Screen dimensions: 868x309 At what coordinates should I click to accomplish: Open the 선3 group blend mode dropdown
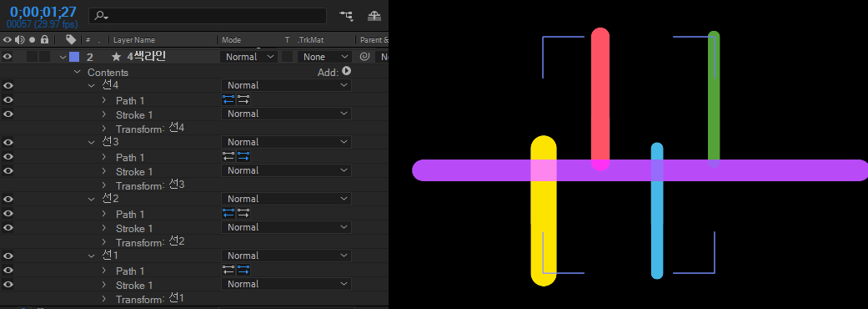[286, 142]
